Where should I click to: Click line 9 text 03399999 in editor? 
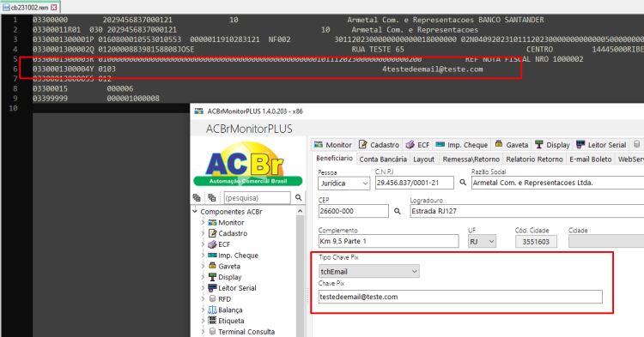point(50,99)
